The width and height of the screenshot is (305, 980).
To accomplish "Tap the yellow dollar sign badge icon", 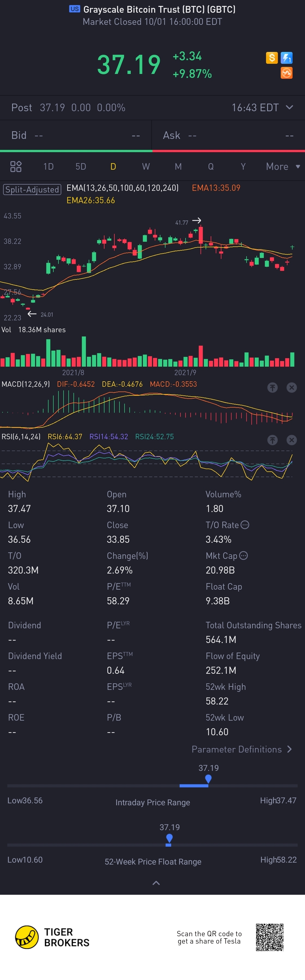I will [271, 58].
